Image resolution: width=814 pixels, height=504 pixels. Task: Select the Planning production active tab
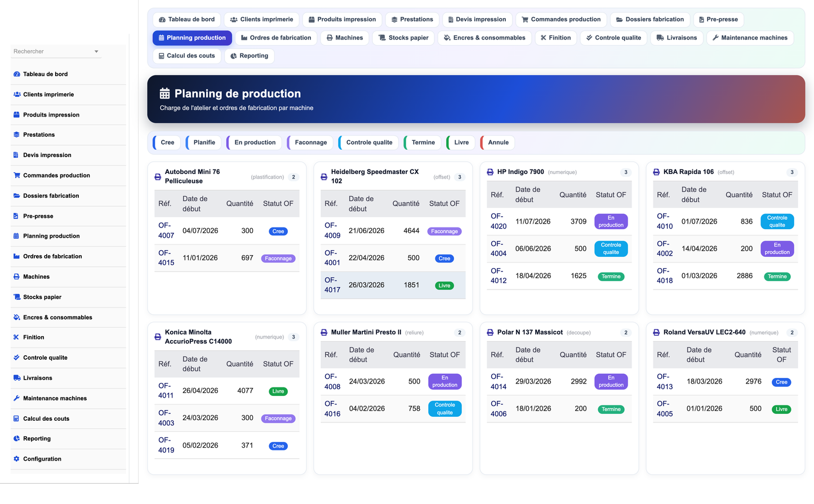[192, 38]
